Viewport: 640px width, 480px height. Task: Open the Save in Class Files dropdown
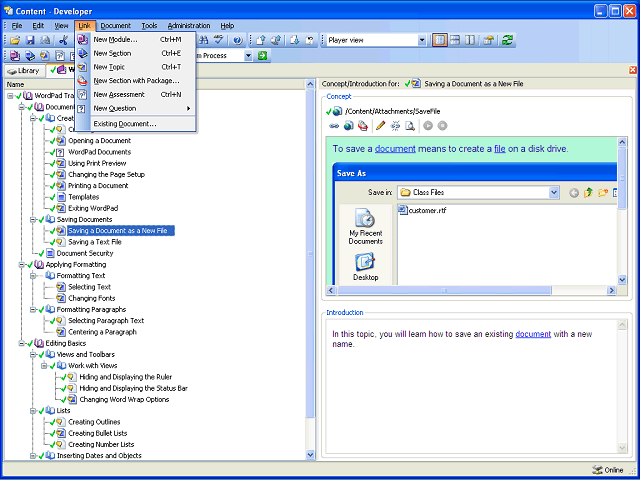pyautogui.click(x=554, y=193)
